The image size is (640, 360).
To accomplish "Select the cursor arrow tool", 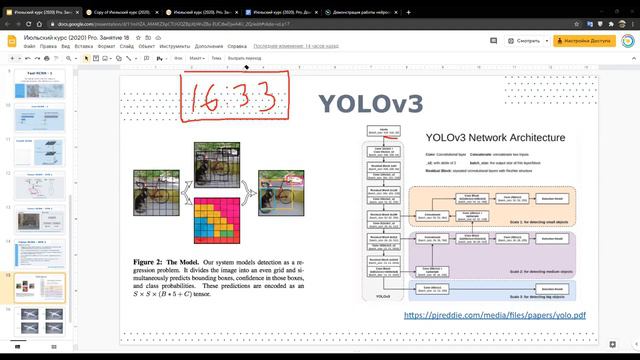I will click(86, 58).
